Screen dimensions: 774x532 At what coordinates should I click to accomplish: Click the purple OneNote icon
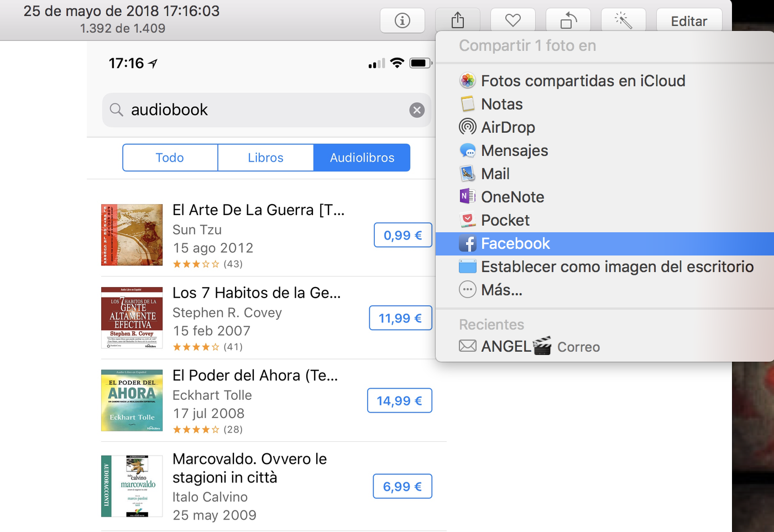[x=468, y=197]
